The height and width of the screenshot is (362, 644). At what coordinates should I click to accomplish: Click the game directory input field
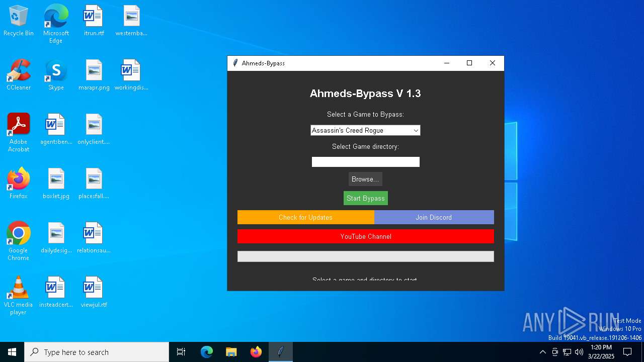(366, 162)
